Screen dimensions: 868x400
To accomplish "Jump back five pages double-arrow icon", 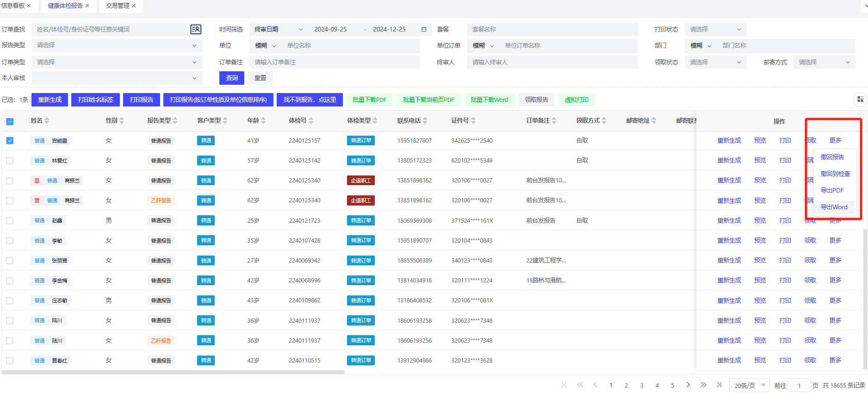I will (580, 385).
